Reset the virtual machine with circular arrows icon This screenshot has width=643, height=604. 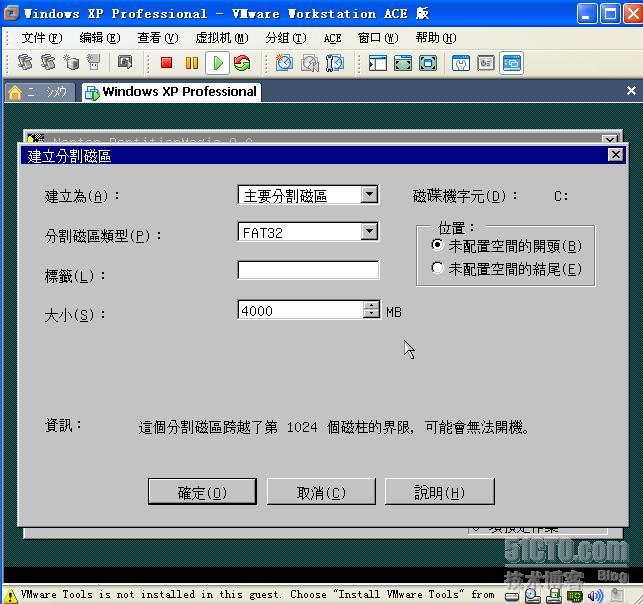pyautogui.click(x=242, y=63)
